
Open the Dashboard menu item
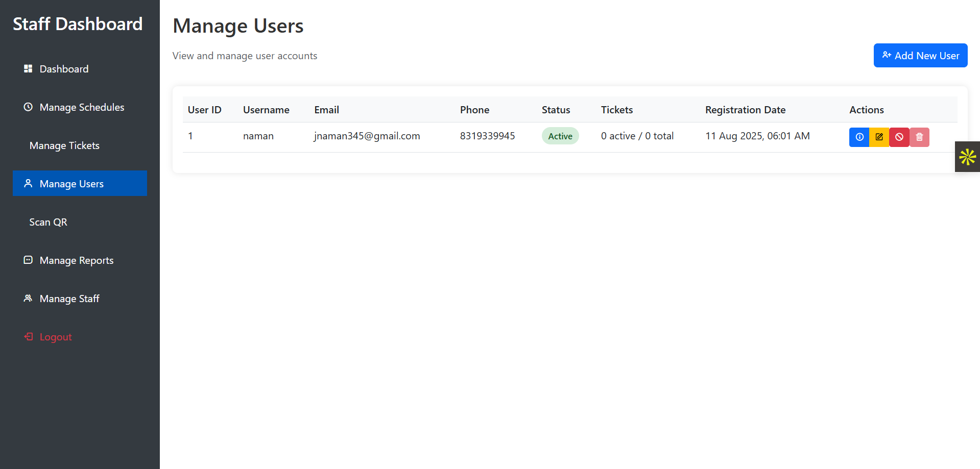(x=80, y=69)
